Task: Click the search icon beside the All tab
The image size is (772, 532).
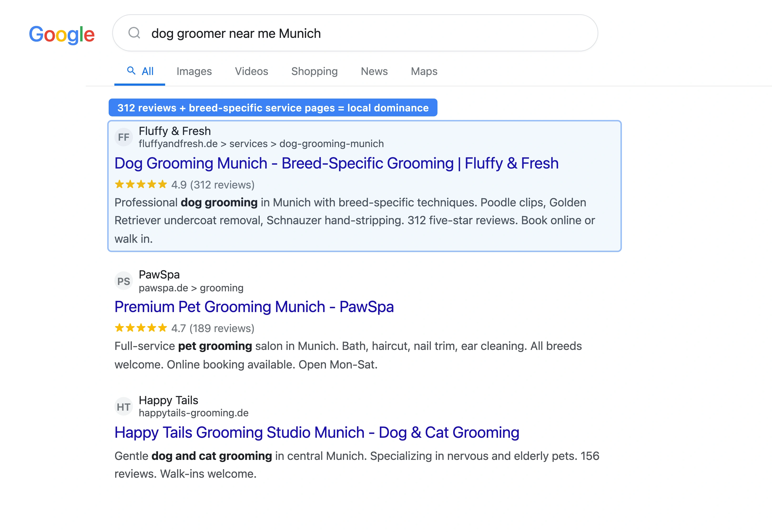Action: (x=131, y=71)
